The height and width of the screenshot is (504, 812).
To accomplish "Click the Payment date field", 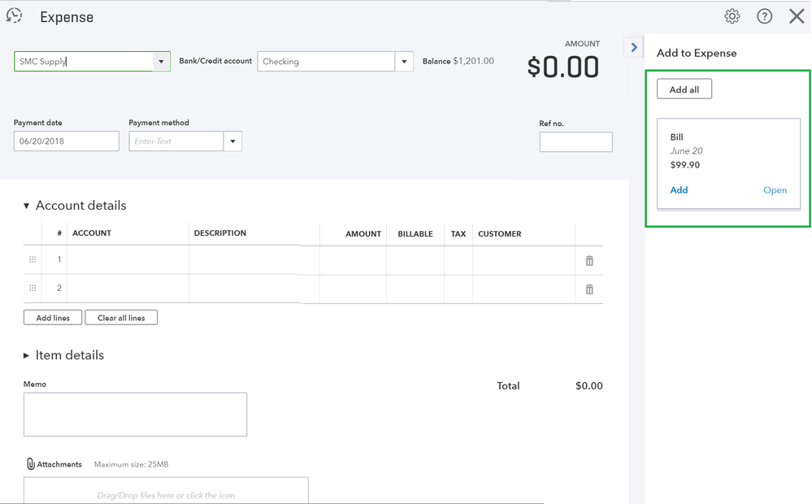I will pos(67,141).
